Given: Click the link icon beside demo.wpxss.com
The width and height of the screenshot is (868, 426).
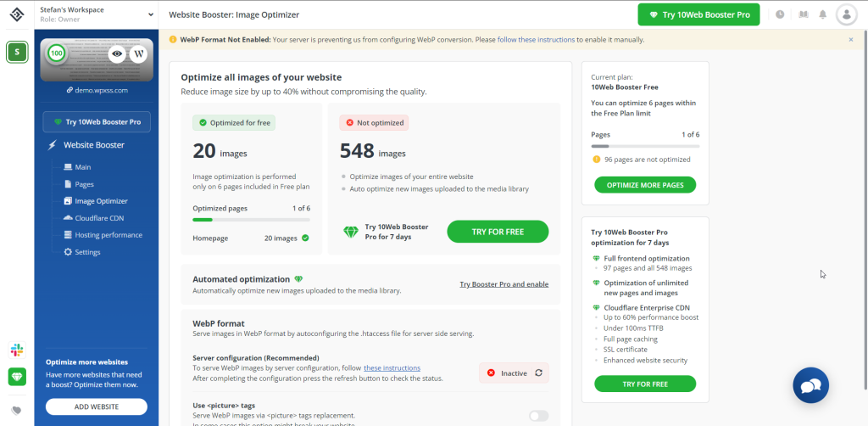Looking at the screenshot, I should pyautogui.click(x=70, y=90).
